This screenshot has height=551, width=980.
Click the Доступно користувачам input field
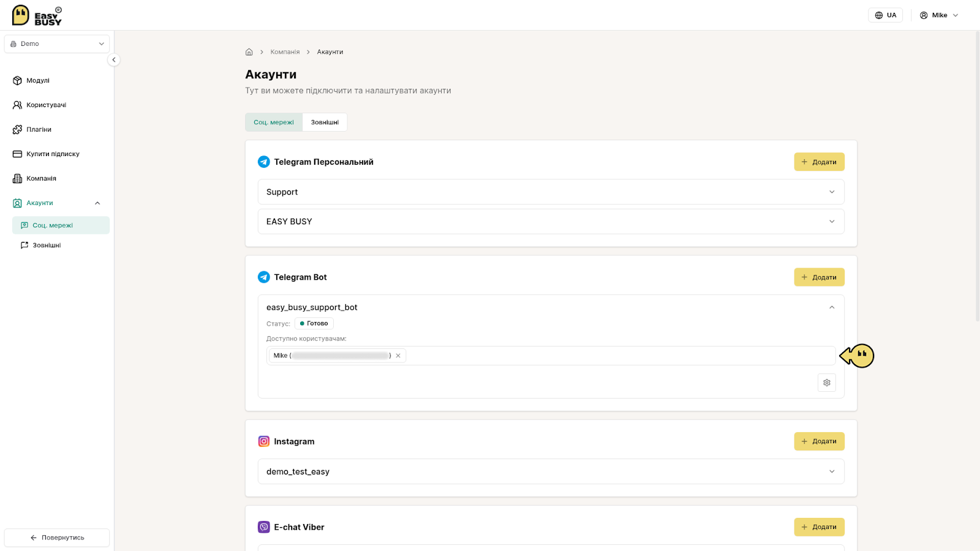pyautogui.click(x=551, y=356)
